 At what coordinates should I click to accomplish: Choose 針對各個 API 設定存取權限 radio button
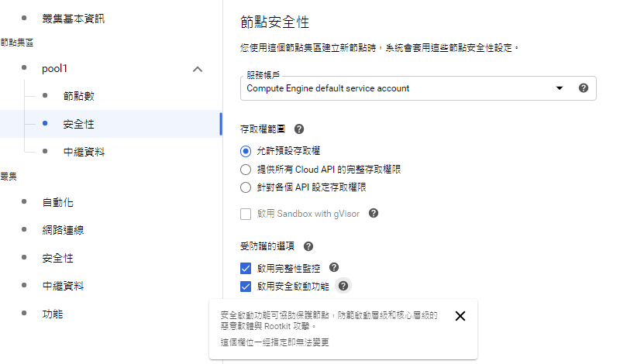click(x=246, y=187)
